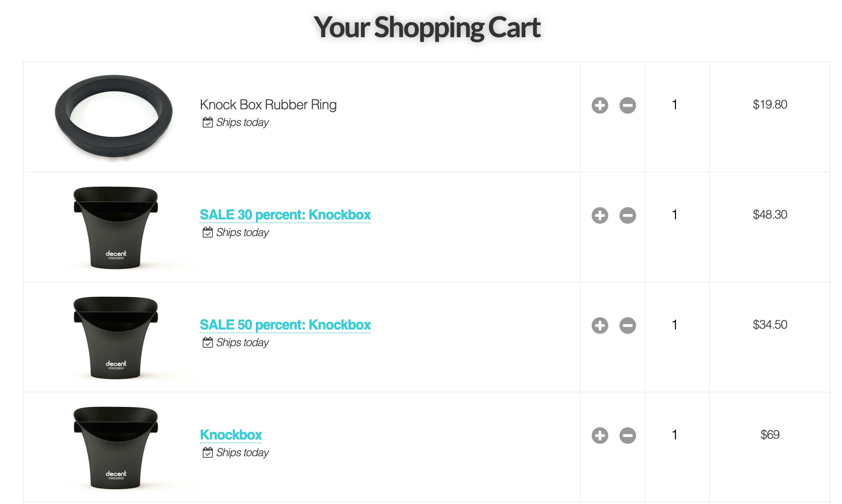Click the Your Shopping Cart heading

(x=427, y=27)
